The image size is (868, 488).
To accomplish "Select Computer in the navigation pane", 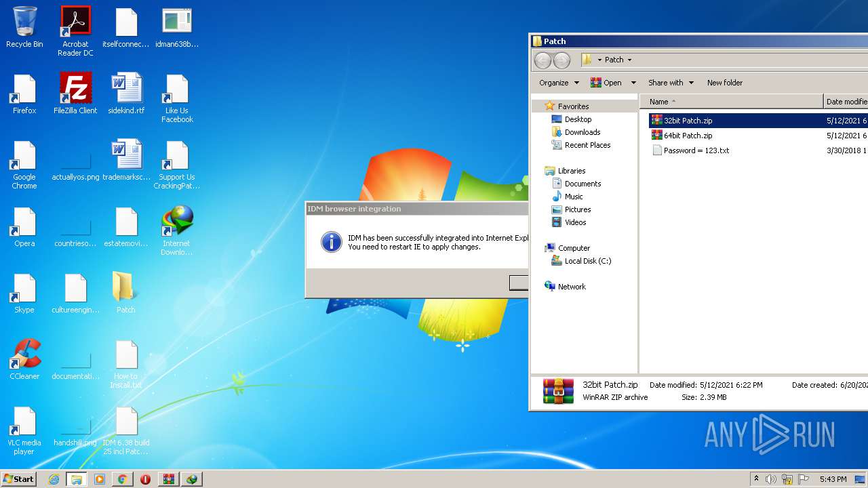I will pyautogui.click(x=574, y=248).
